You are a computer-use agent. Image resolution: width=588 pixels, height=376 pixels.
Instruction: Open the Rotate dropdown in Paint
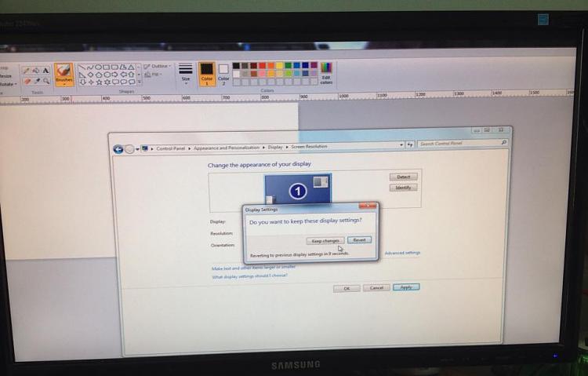coord(9,84)
